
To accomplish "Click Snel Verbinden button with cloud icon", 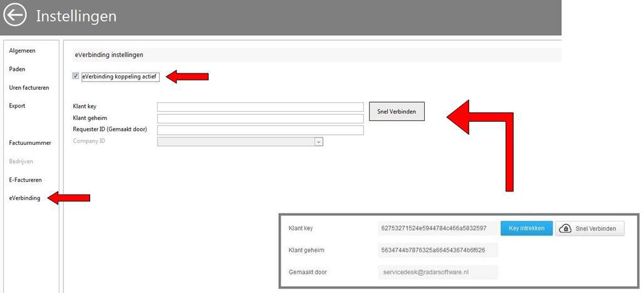I will [589, 228].
